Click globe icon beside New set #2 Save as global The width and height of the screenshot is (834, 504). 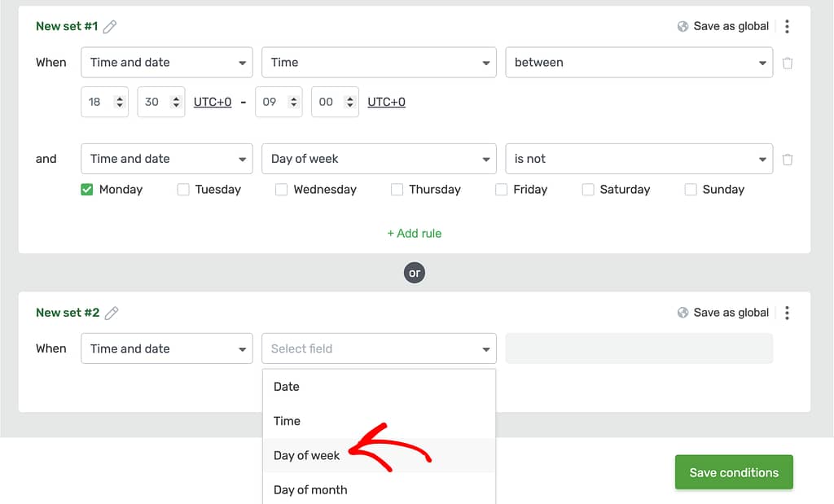pos(683,313)
